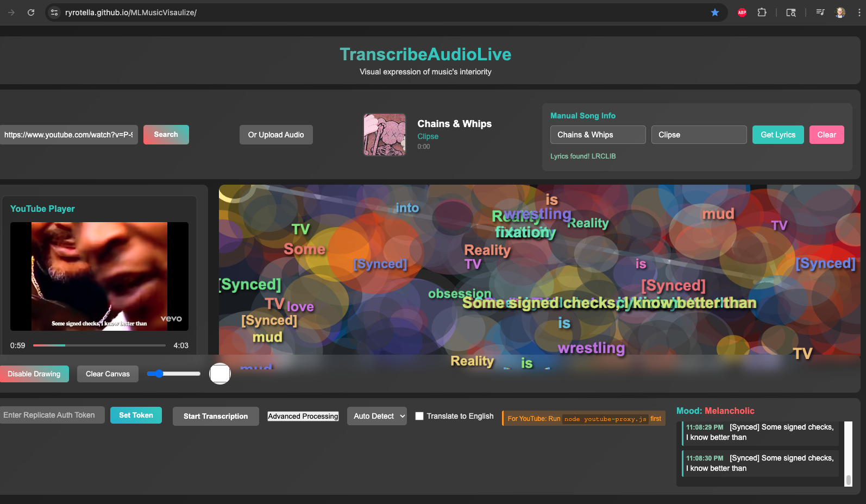
Task: Click the 'Chains & Whips' now-playing title
Action: pos(455,124)
